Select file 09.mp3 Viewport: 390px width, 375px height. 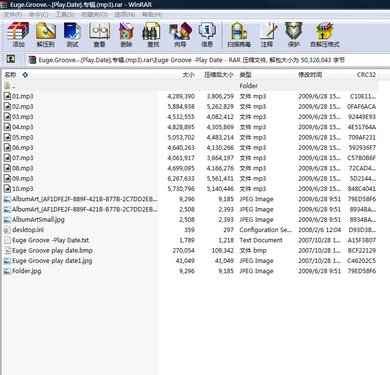[23, 179]
